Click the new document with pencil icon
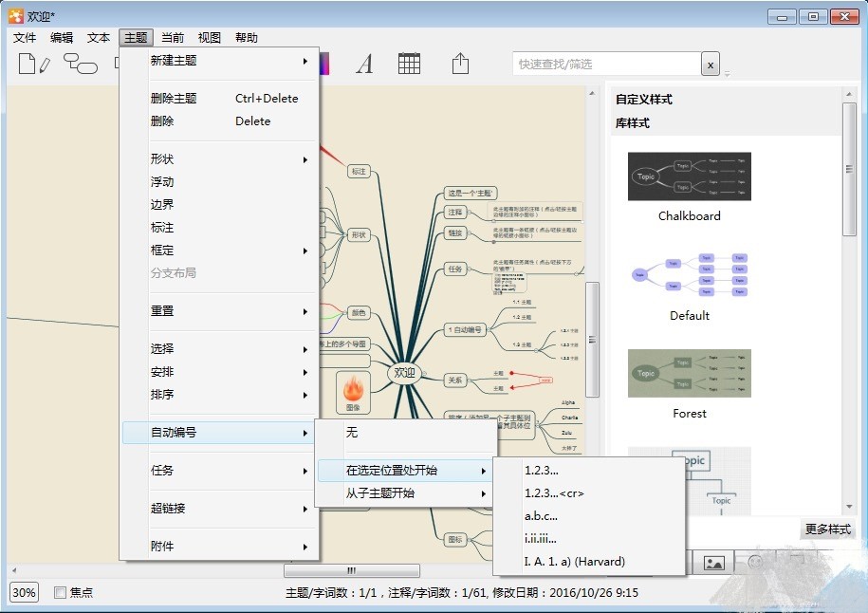The width and height of the screenshot is (868, 613). 34,64
